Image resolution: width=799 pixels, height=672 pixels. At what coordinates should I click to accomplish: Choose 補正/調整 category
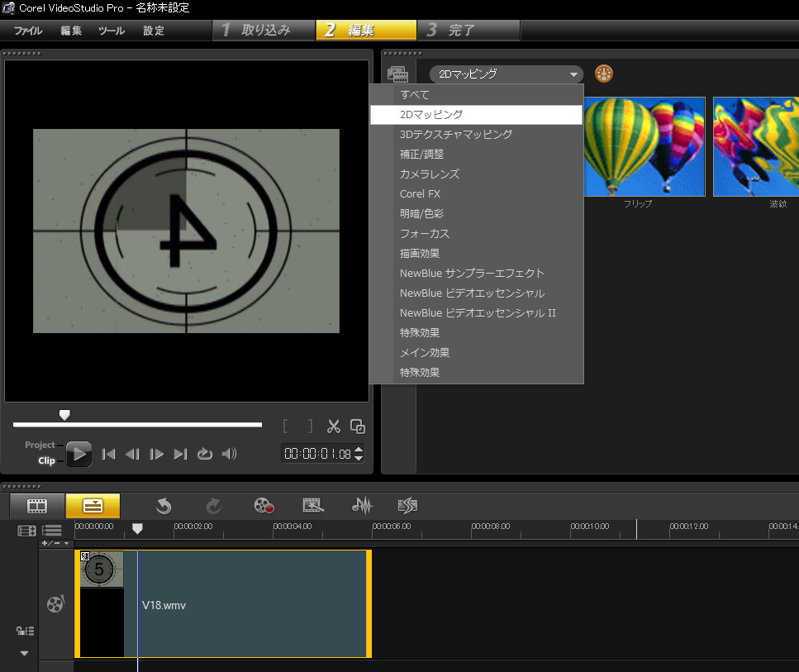[476, 155]
